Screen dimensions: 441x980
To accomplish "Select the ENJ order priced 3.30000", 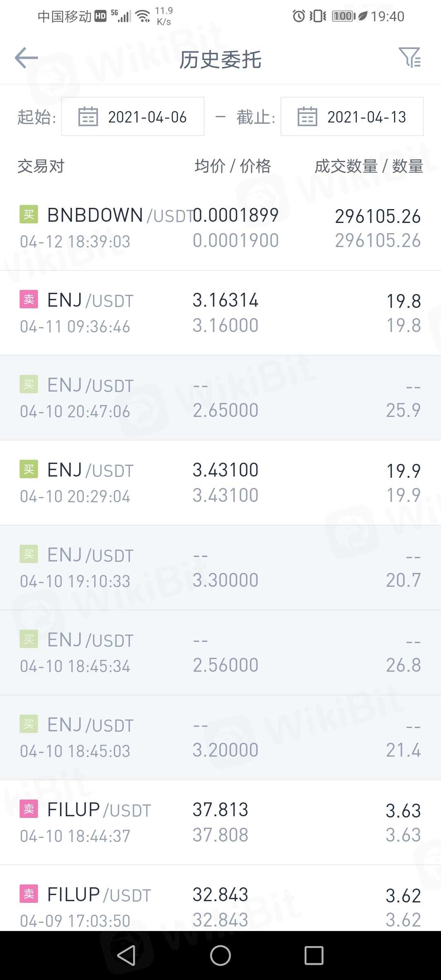I will click(220, 568).
